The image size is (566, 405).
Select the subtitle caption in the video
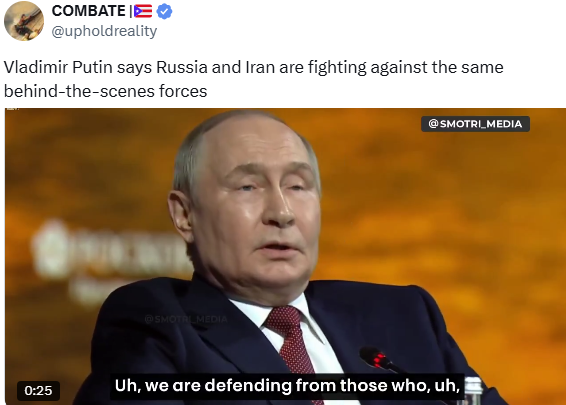pos(287,386)
